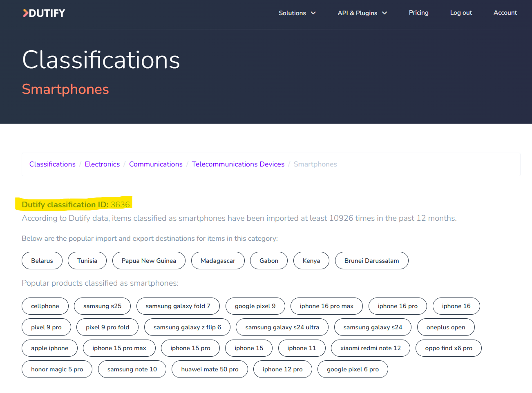Screen dimensions: 532x393
Task: Open iphone 16 pro max tag
Action: [x=326, y=306]
